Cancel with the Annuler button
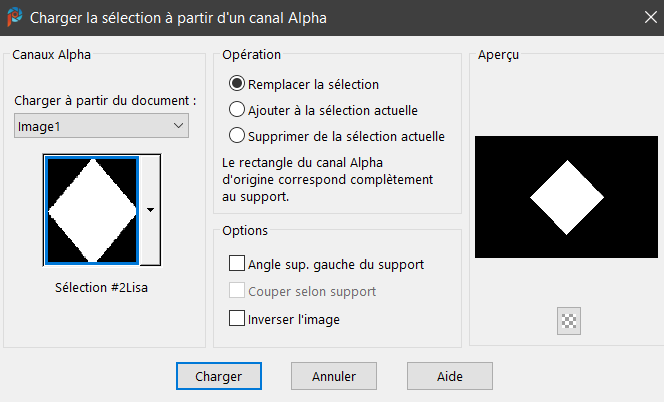 tap(334, 376)
